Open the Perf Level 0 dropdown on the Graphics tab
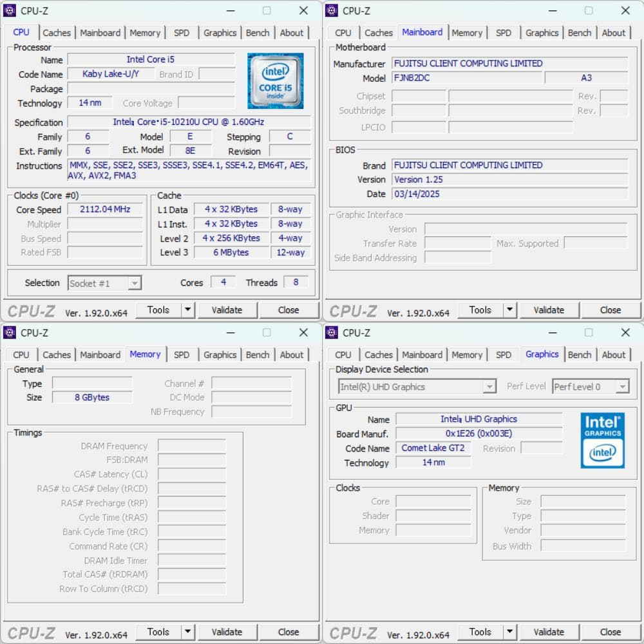This screenshot has height=644, width=644. [x=620, y=386]
